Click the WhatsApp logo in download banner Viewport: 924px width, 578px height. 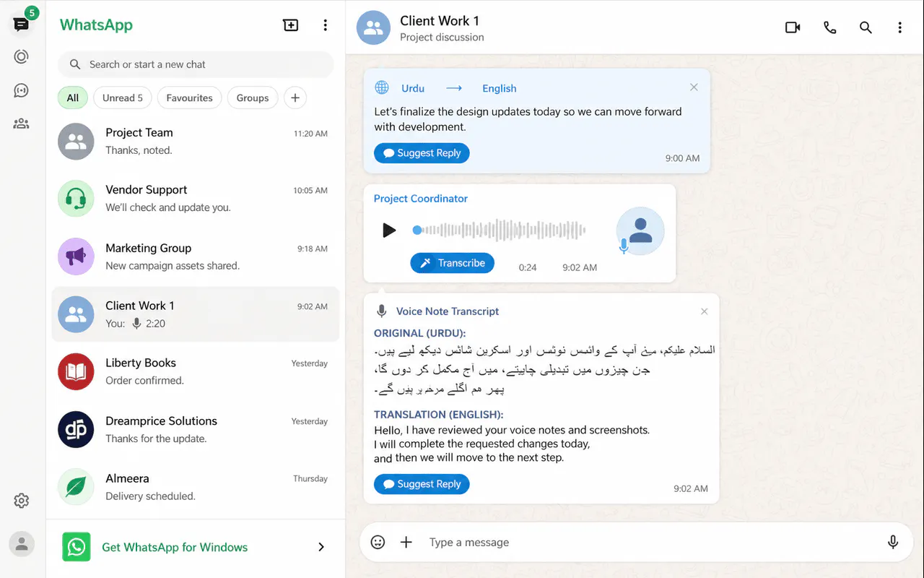[77, 547]
